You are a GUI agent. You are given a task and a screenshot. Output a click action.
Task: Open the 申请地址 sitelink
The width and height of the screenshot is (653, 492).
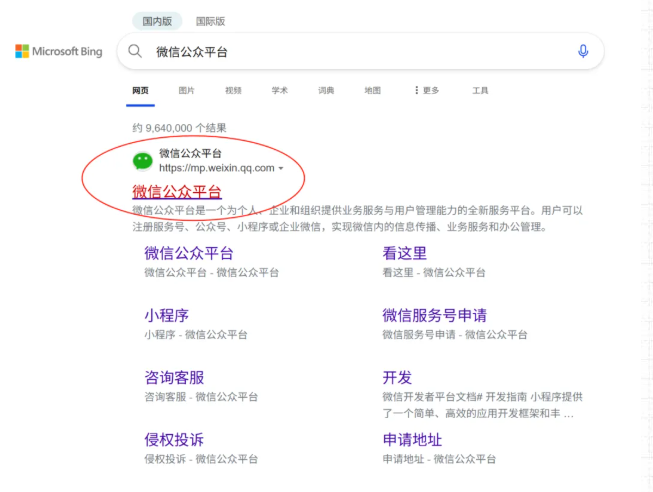(412, 440)
